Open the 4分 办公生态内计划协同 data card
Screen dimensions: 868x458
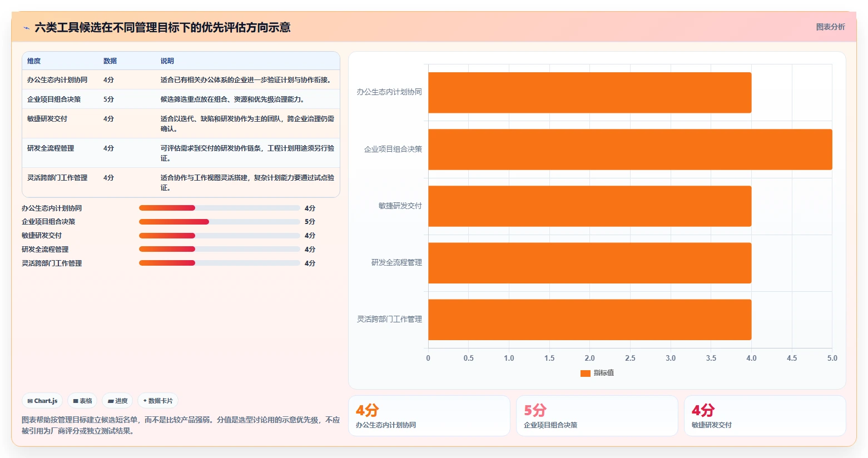tap(429, 416)
